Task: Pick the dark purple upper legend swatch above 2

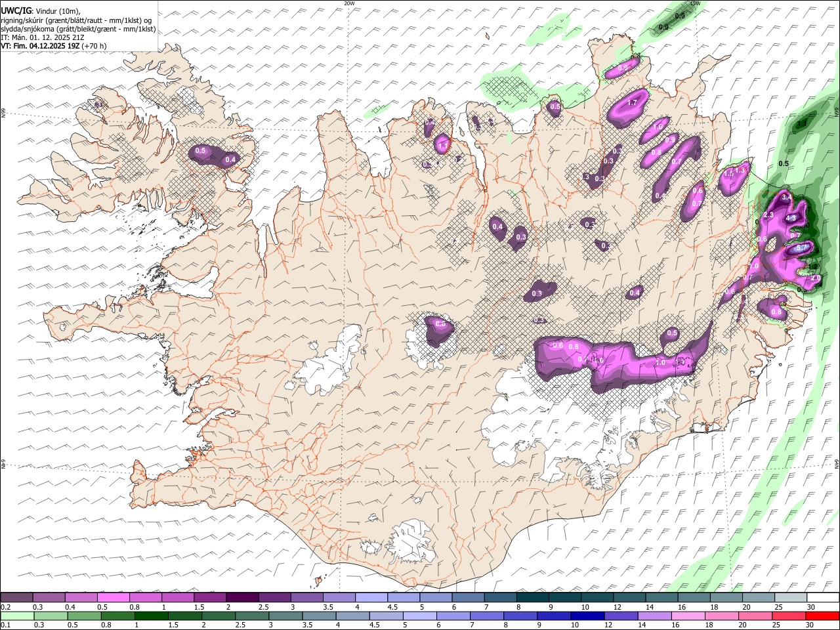Action: (x=242, y=597)
